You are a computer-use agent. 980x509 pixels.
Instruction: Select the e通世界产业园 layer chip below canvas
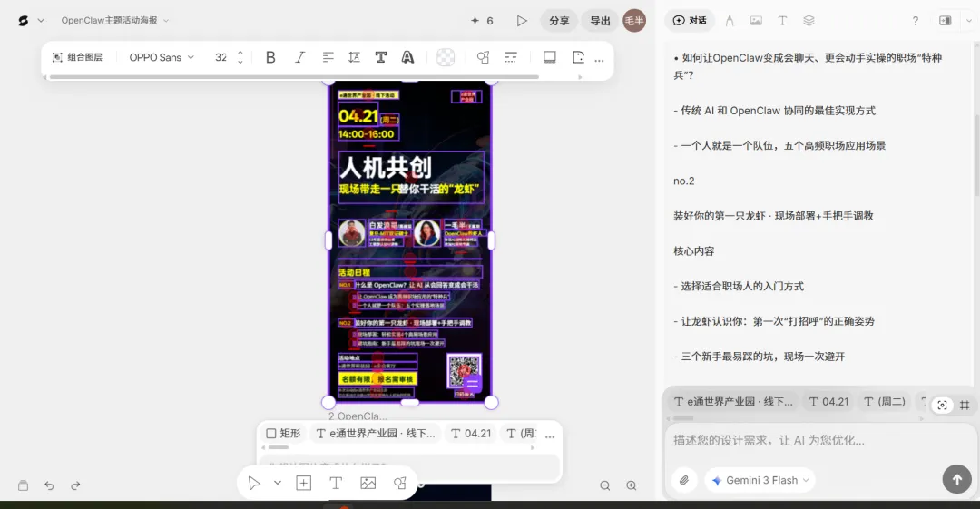[x=376, y=434]
